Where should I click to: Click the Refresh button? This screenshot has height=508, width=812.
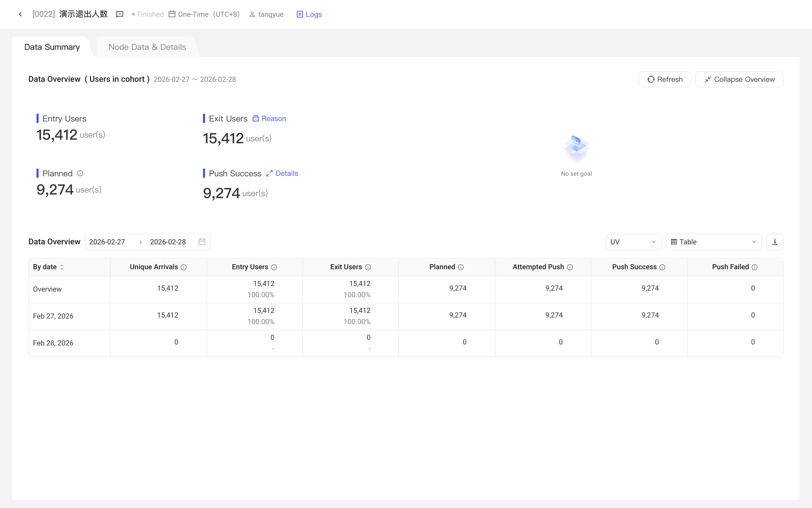pos(664,79)
